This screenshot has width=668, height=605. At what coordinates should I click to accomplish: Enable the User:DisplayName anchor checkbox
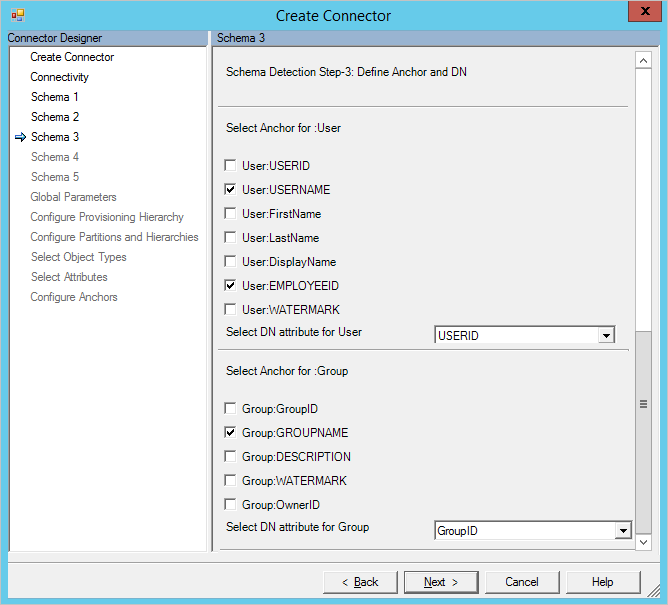point(230,261)
